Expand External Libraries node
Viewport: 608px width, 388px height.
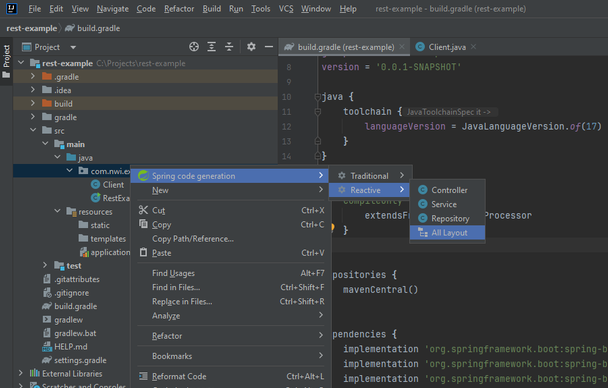(x=21, y=373)
